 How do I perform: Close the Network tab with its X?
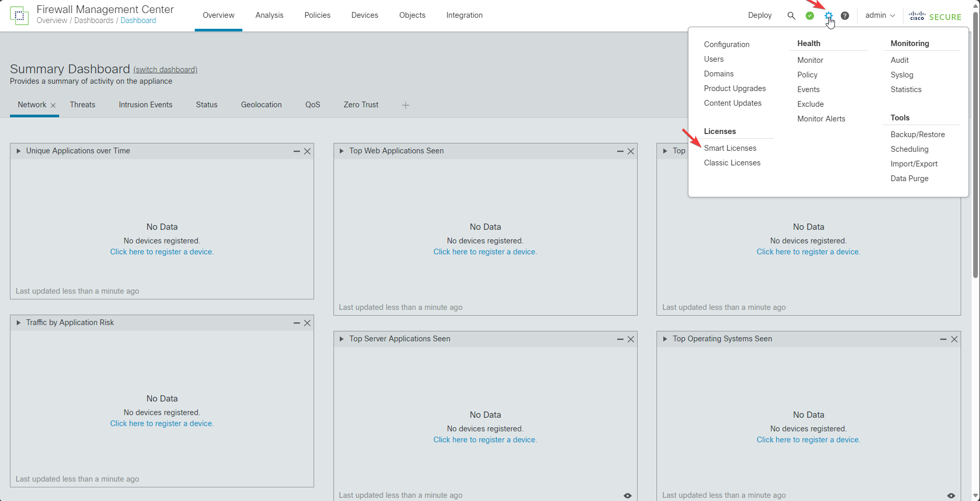click(53, 105)
